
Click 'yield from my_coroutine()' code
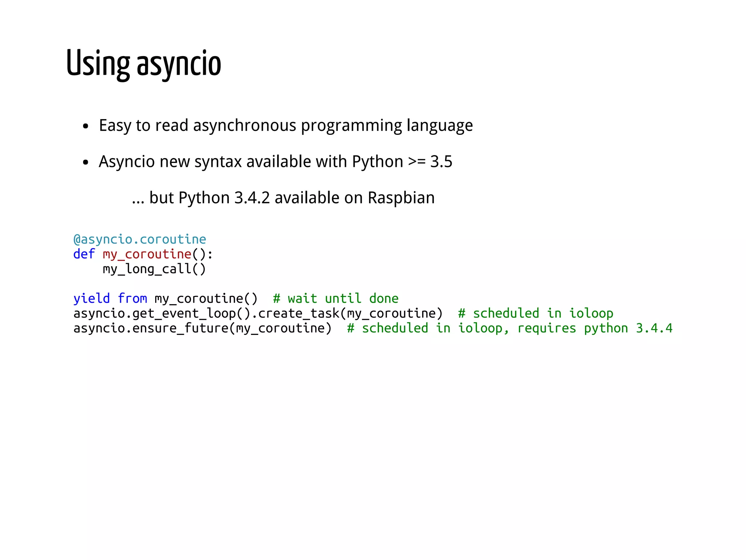(166, 299)
